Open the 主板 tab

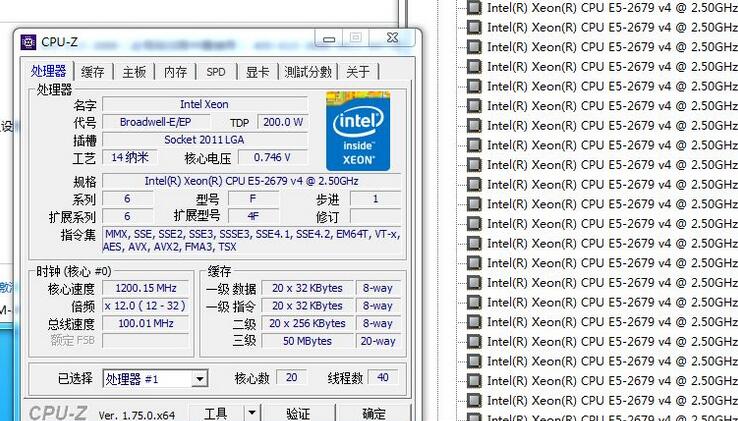coord(134,72)
